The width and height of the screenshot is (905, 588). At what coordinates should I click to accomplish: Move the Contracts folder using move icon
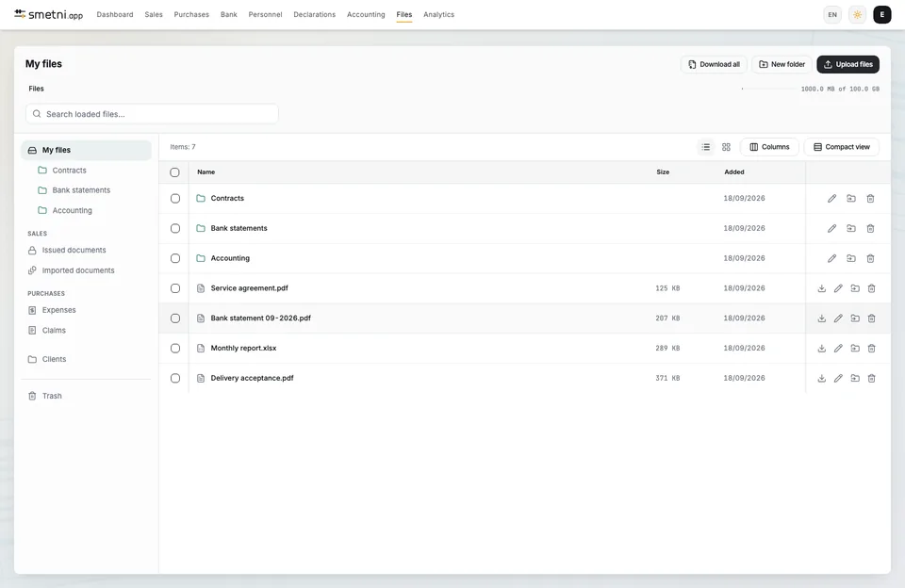850,199
